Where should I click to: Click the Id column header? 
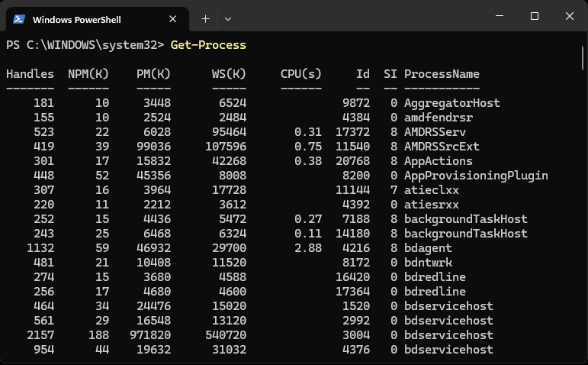tap(362, 74)
